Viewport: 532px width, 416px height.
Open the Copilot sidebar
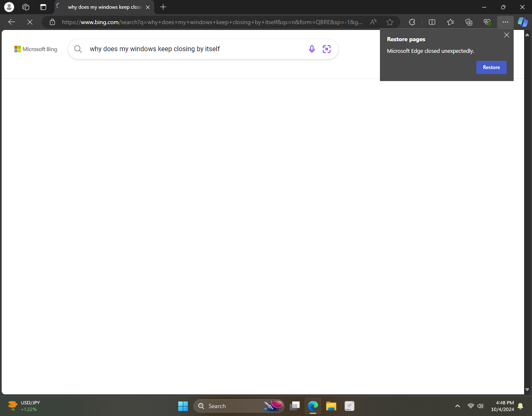pos(522,22)
